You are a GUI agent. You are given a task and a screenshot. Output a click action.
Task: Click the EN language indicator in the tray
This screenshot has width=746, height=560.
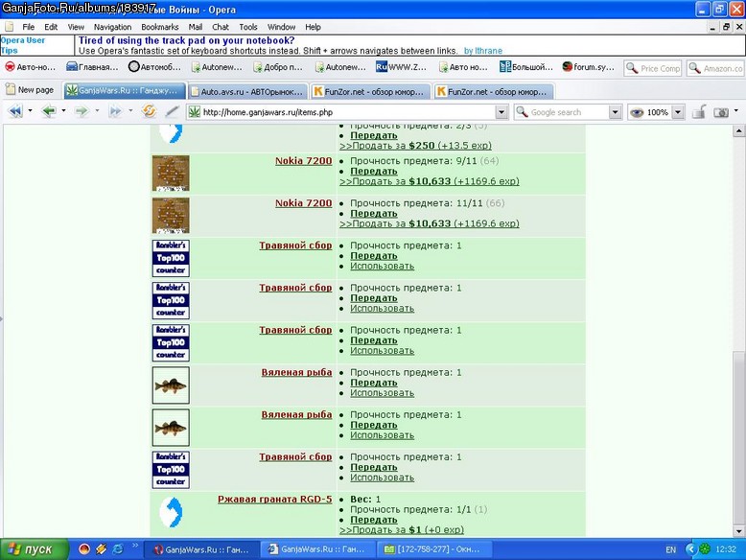pos(670,550)
